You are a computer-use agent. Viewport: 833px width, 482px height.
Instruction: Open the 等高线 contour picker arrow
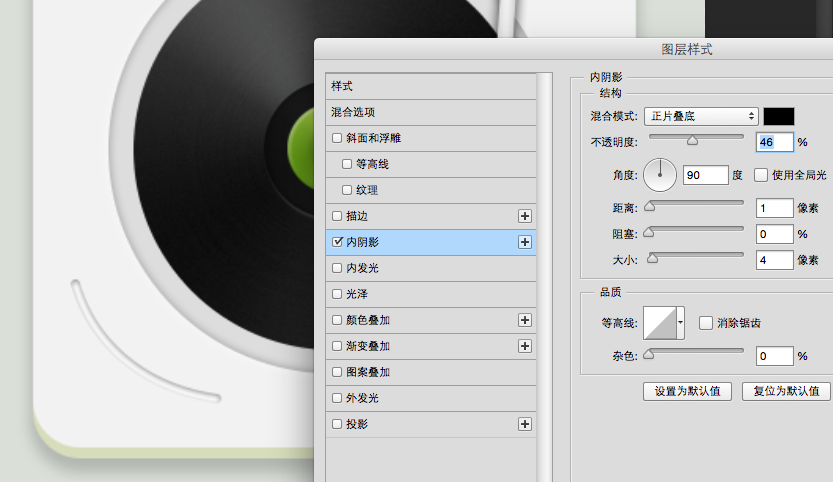point(681,323)
